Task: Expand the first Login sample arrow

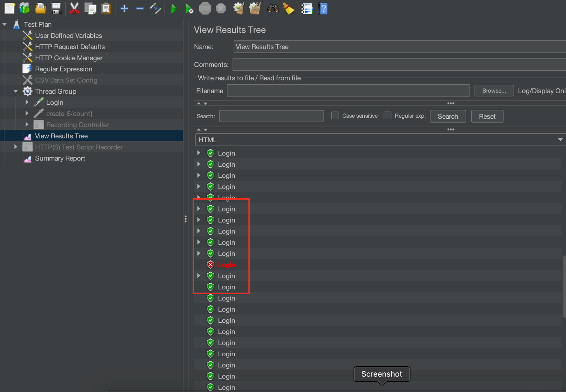Action: click(199, 153)
